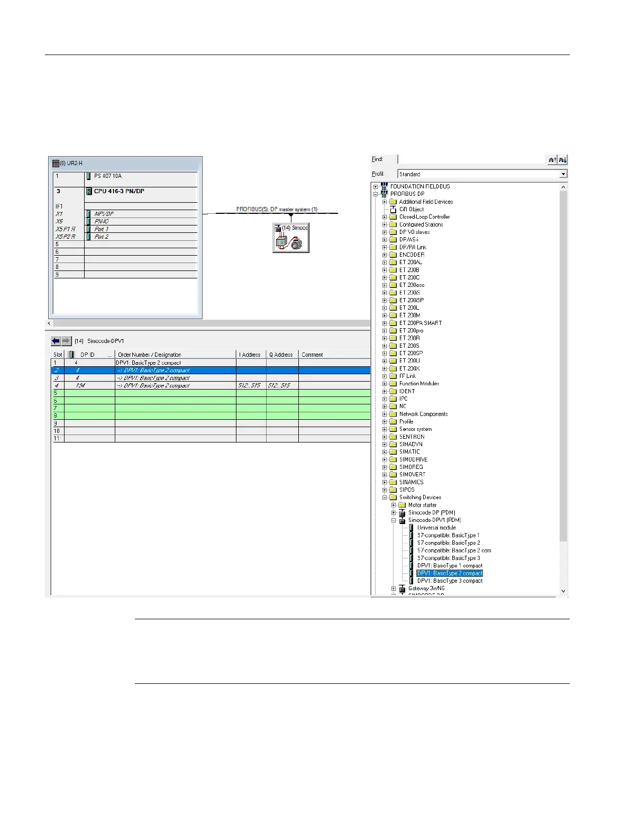The width and height of the screenshot is (630, 840).
Task: Click the PS 407 10A module icon
Action: (89, 176)
